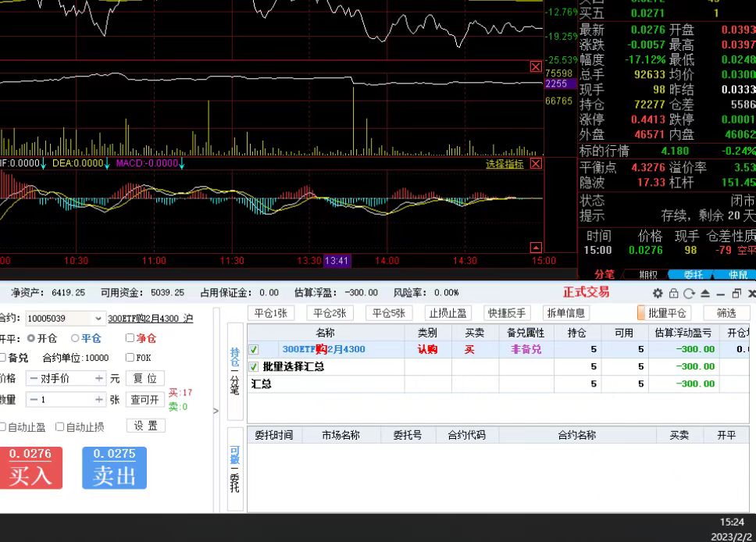
Task: Open 300ETF购2月4300 沪 contract link
Action: pos(151,319)
